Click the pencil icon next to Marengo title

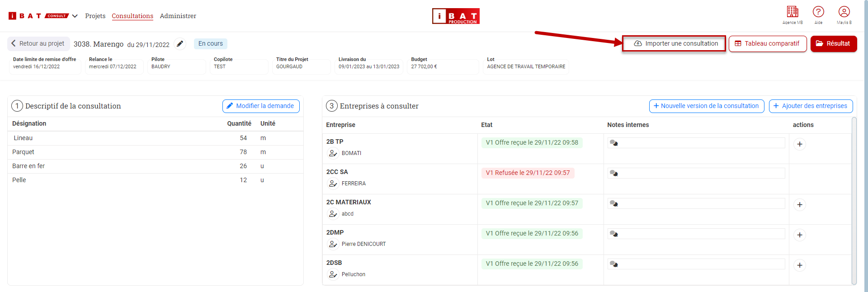(180, 44)
